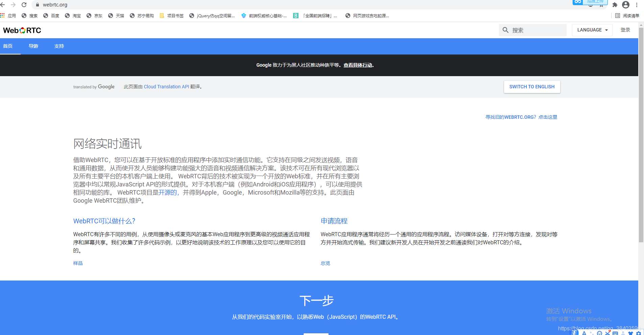Viewport: 644px width, 335px height.
Task: Open the LANGUAGE dropdown
Action: click(592, 30)
